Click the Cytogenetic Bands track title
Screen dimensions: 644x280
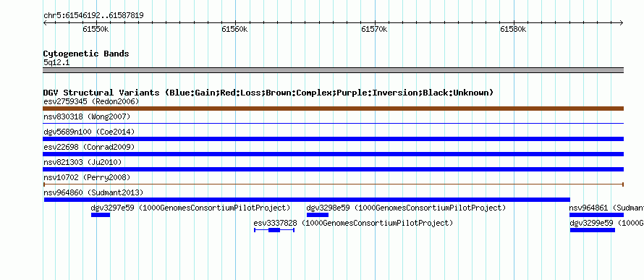[86, 54]
